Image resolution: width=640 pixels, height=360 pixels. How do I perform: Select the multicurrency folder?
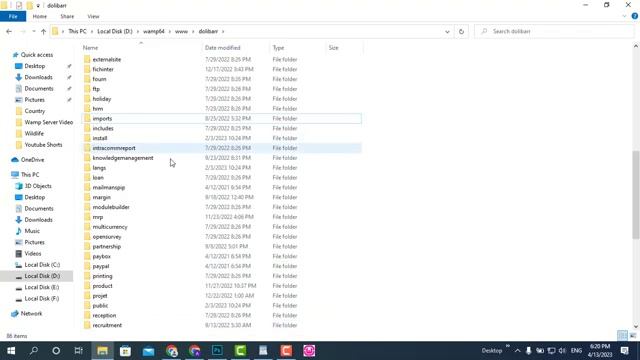pyautogui.click(x=110, y=227)
